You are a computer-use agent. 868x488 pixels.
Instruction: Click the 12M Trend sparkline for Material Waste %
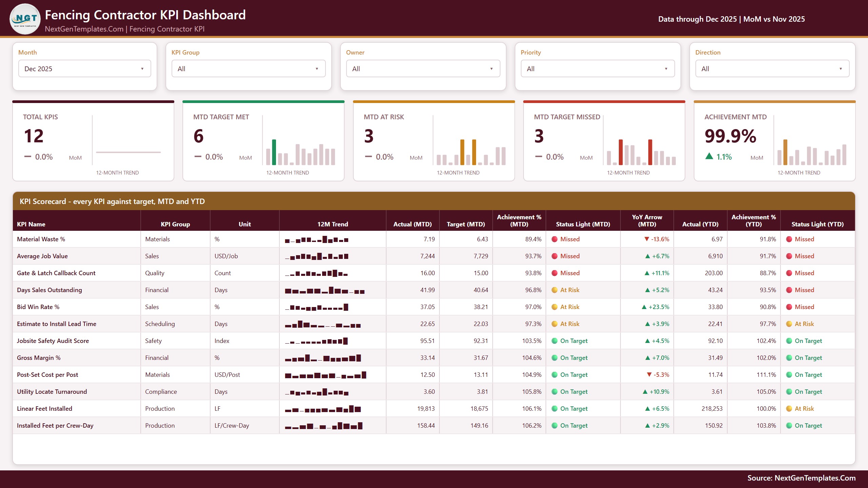pos(317,240)
